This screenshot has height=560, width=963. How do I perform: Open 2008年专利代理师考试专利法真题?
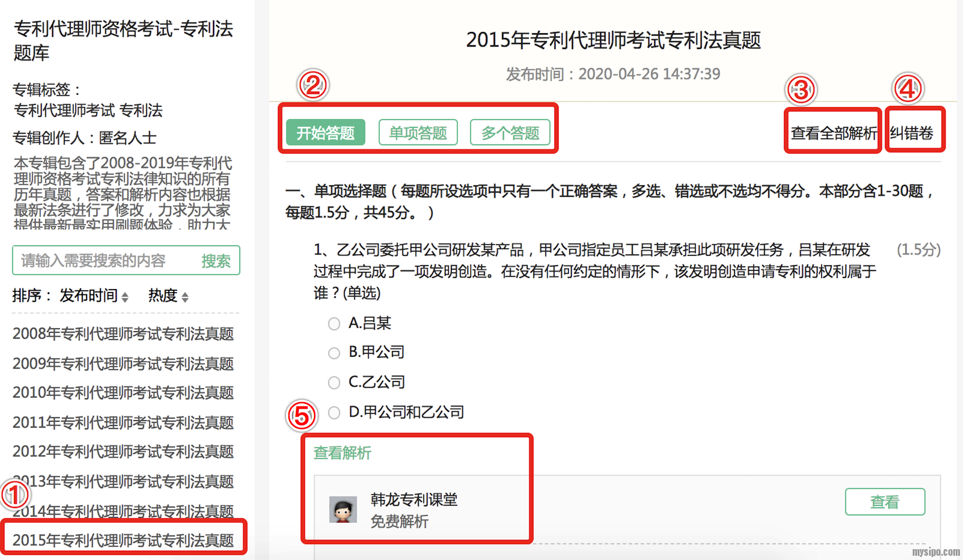(x=123, y=334)
